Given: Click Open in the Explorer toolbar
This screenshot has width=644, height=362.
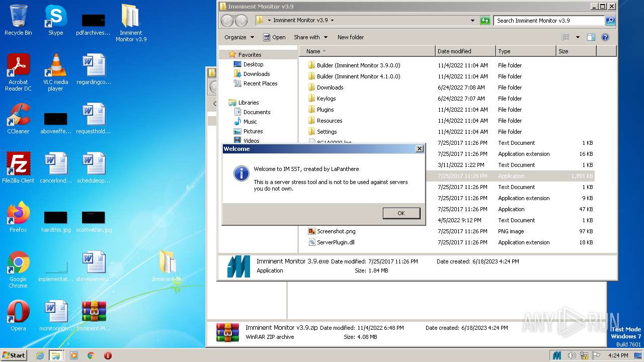Looking at the screenshot, I should (274, 37).
